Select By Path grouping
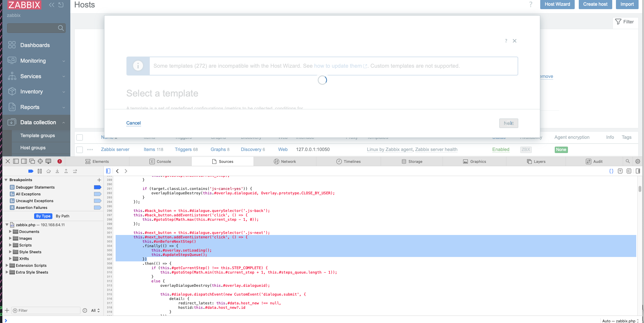 63,216
